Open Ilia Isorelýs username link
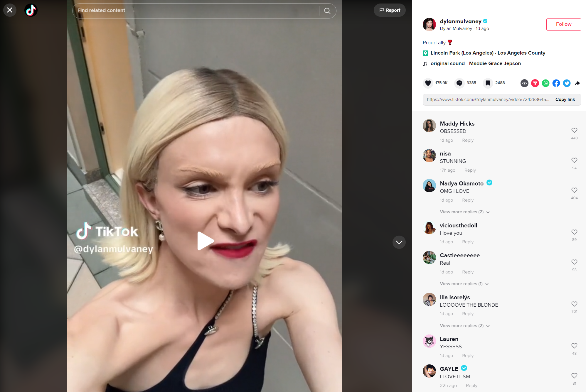 455,298
